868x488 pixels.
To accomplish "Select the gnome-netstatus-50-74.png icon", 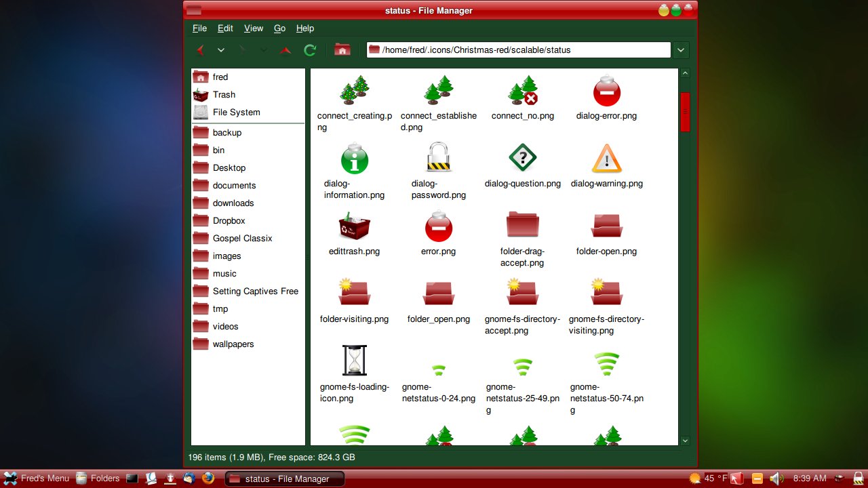I will [x=607, y=364].
